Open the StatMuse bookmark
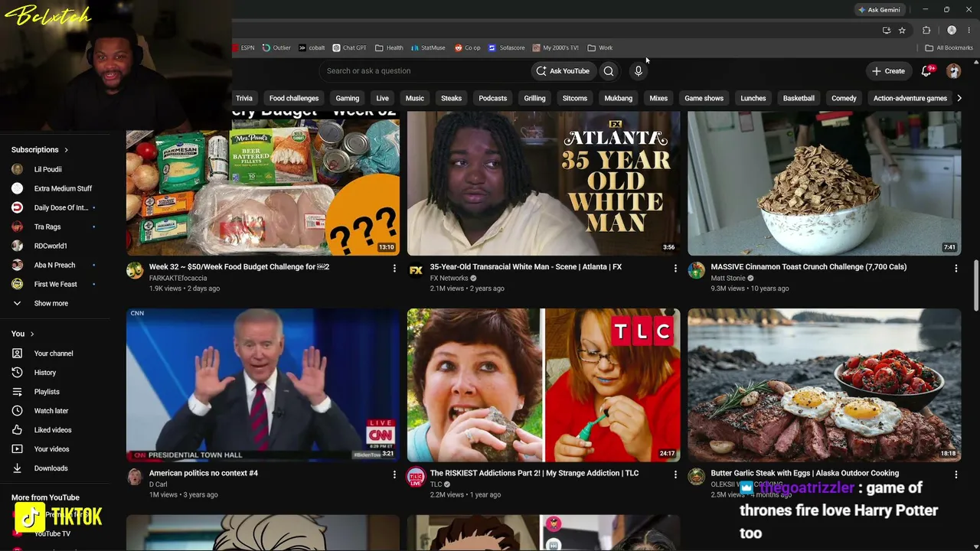The width and height of the screenshot is (980, 551). point(428,47)
